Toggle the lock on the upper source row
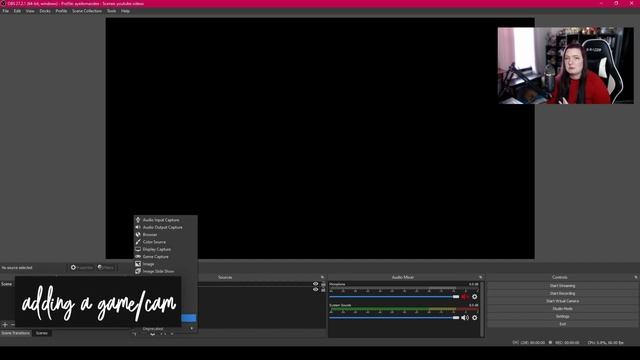Screen dimensions: 640x360 pyautogui.click(x=323, y=284)
